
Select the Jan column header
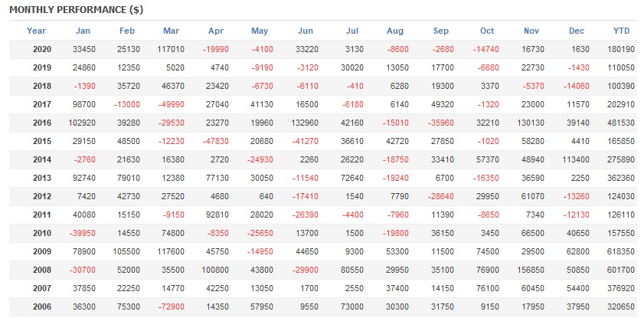pyautogui.click(x=83, y=31)
